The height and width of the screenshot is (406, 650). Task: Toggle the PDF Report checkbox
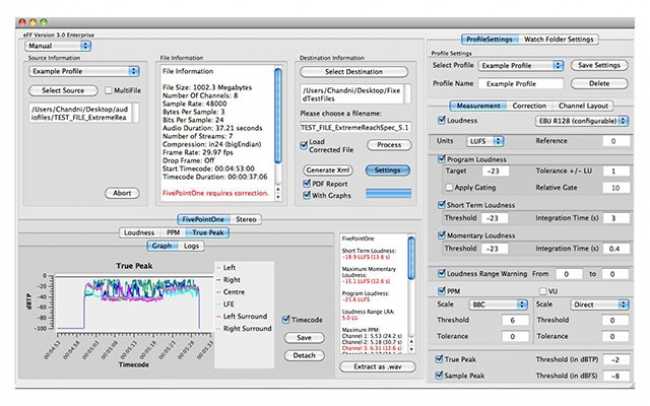click(307, 183)
